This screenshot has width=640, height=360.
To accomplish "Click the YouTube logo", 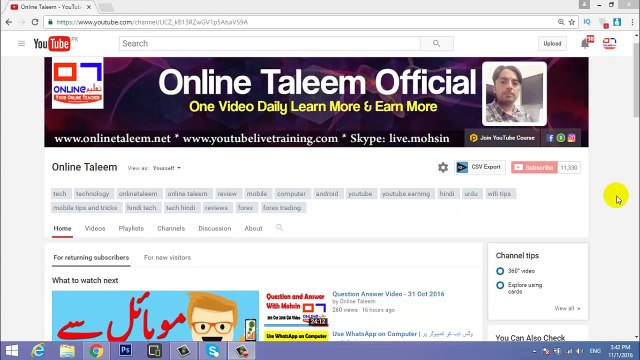I will (52, 44).
